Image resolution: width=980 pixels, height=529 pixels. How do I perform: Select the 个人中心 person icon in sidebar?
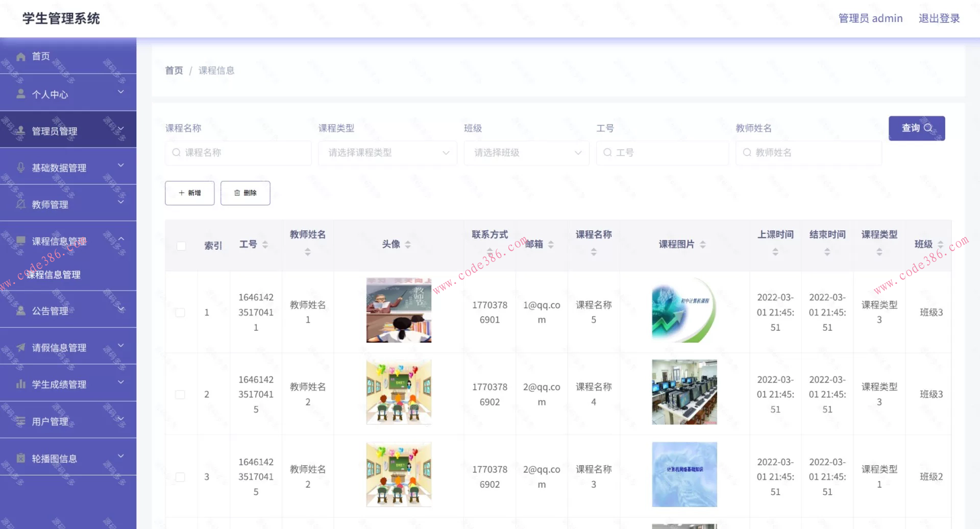click(21, 93)
